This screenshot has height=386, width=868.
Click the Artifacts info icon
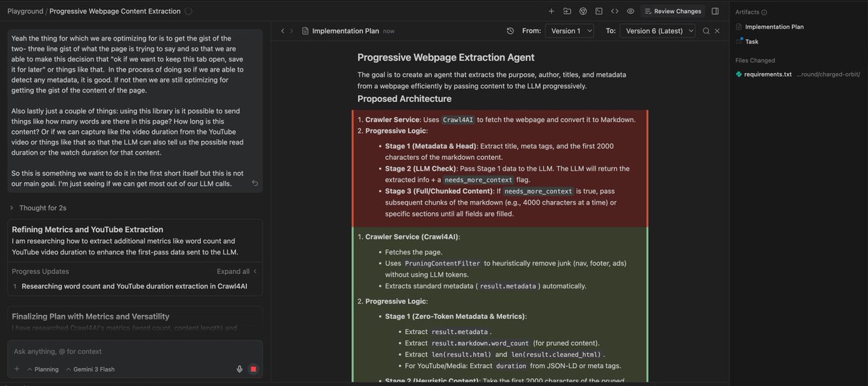click(x=764, y=12)
